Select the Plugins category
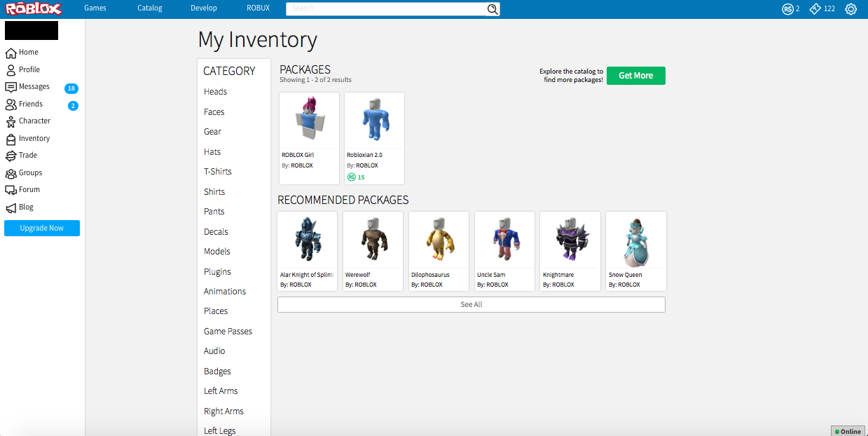Screen dimensions: 868x436 (x=217, y=272)
